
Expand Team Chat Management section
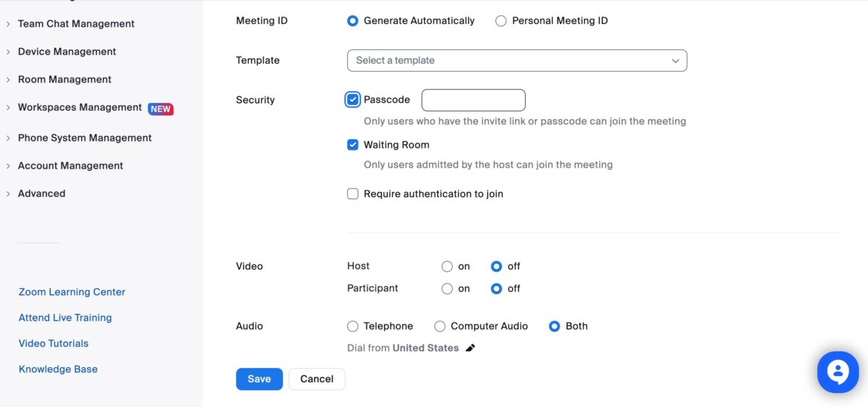tap(76, 24)
